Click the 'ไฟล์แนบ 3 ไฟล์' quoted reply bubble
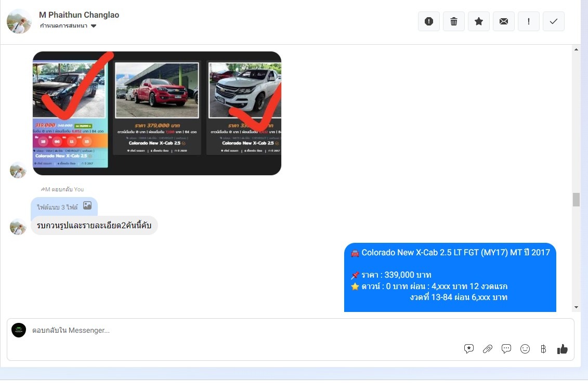588x391 pixels. click(64, 206)
